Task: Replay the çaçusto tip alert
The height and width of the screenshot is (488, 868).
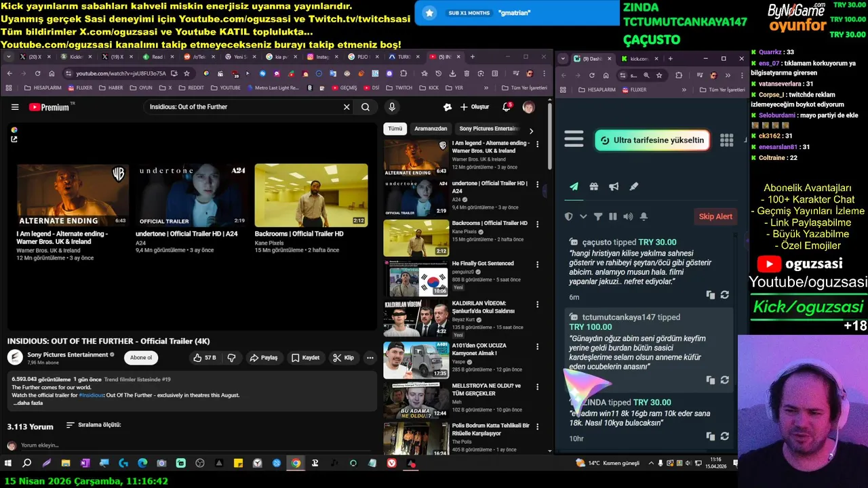Action: coord(725,295)
